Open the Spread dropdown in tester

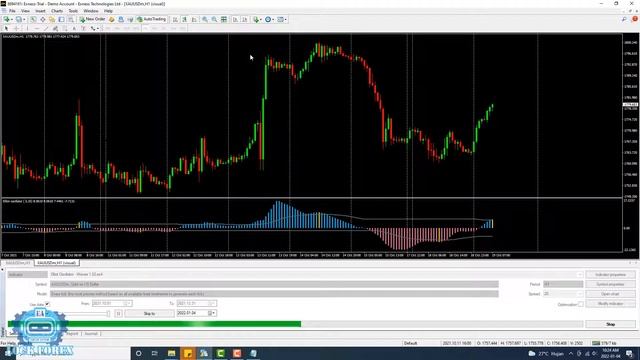point(563,294)
